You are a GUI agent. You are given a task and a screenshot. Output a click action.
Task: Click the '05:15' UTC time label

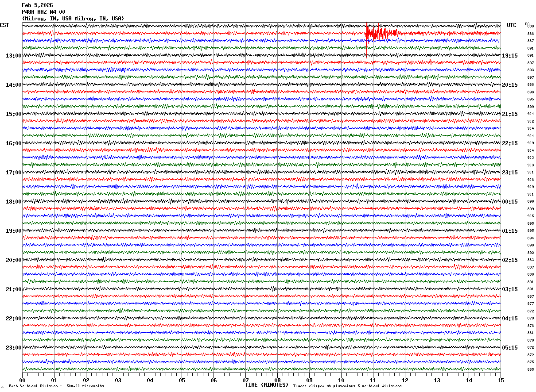510,348
